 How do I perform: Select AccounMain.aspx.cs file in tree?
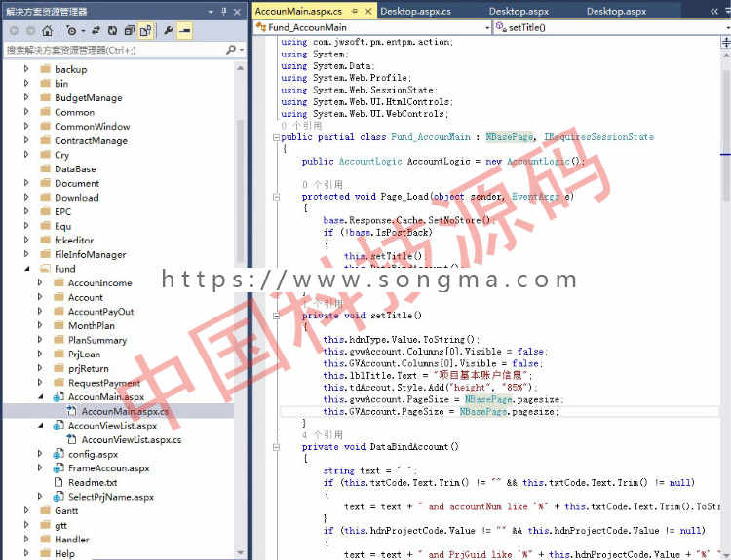coord(125,411)
